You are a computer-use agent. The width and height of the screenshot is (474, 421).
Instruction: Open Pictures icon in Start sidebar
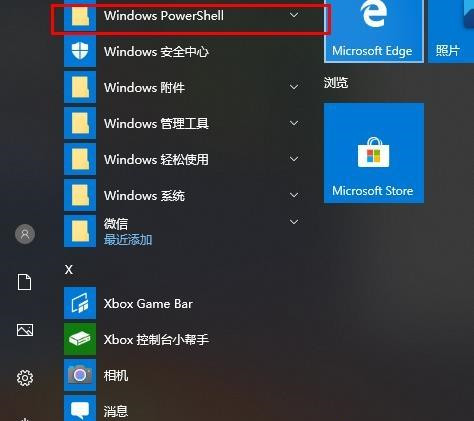(x=25, y=330)
